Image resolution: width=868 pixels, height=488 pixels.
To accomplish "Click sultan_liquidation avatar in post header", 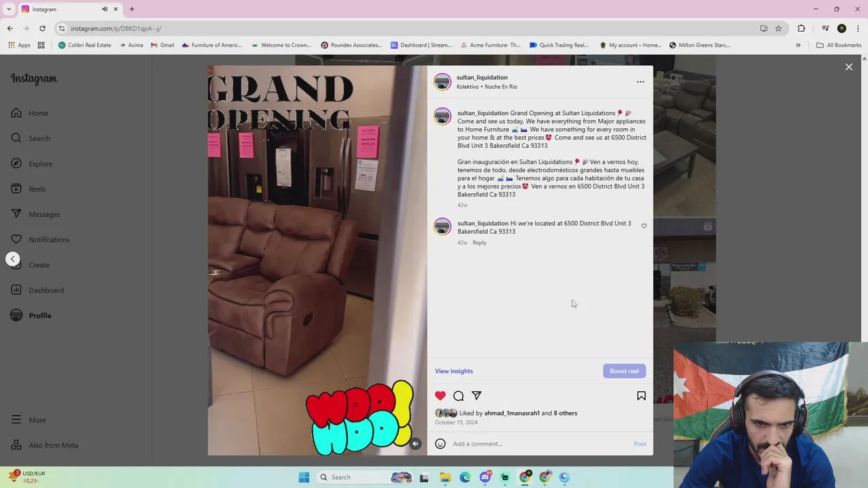I will point(442,82).
